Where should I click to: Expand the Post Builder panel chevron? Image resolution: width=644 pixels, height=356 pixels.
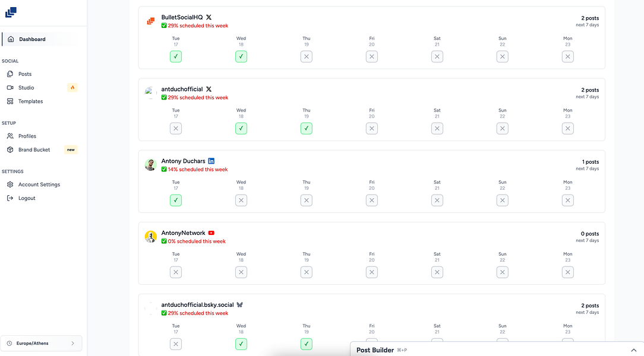click(x=634, y=350)
